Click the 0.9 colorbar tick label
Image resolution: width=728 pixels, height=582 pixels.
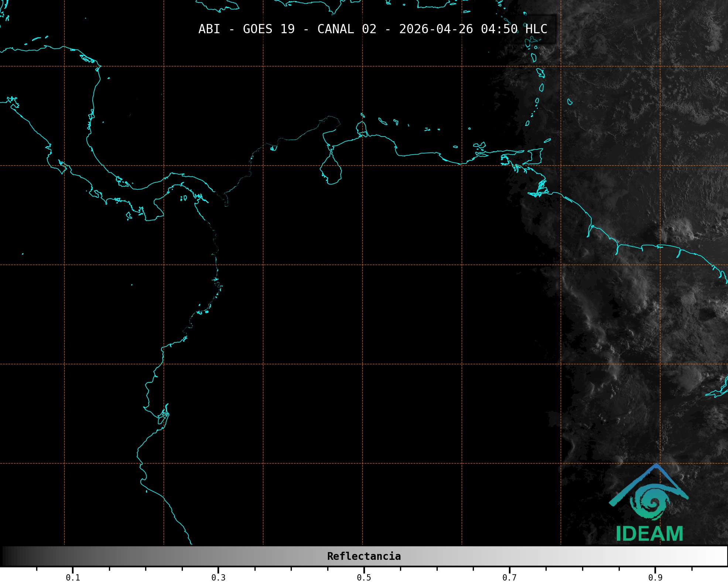(655, 578)
